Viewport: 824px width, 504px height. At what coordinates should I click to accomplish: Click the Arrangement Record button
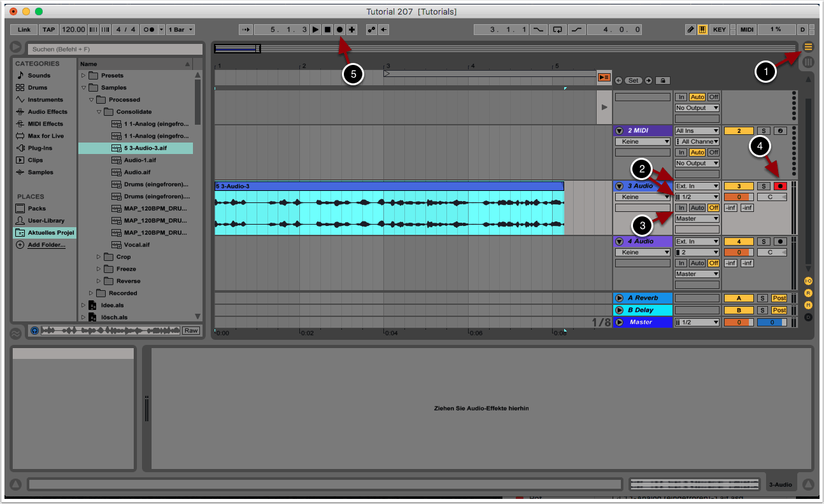tap(339, 30)
